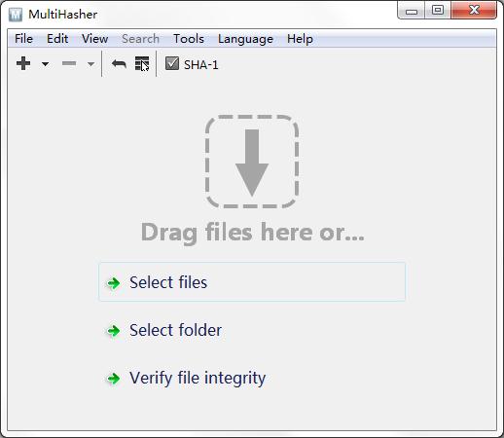Screen dimensions: 504x438
Task: Click green arrow beside Select folder
Action: click(x=114, y=331)
